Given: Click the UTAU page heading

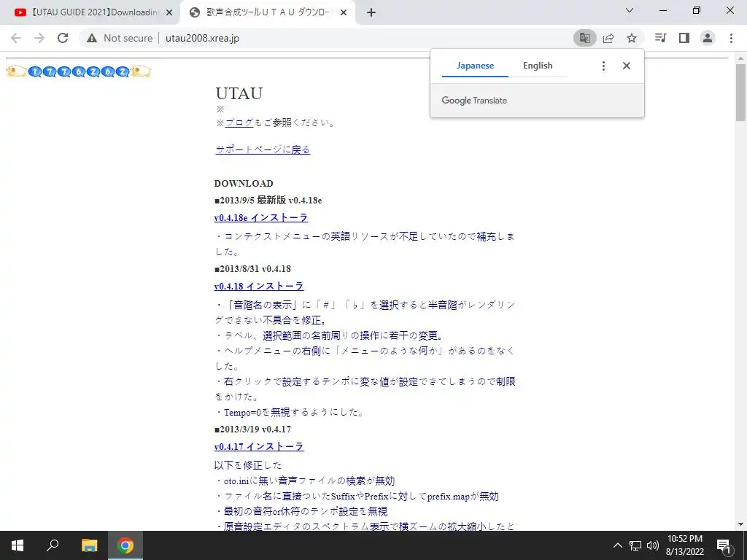Looking at the screenshot, I should 239,93.
